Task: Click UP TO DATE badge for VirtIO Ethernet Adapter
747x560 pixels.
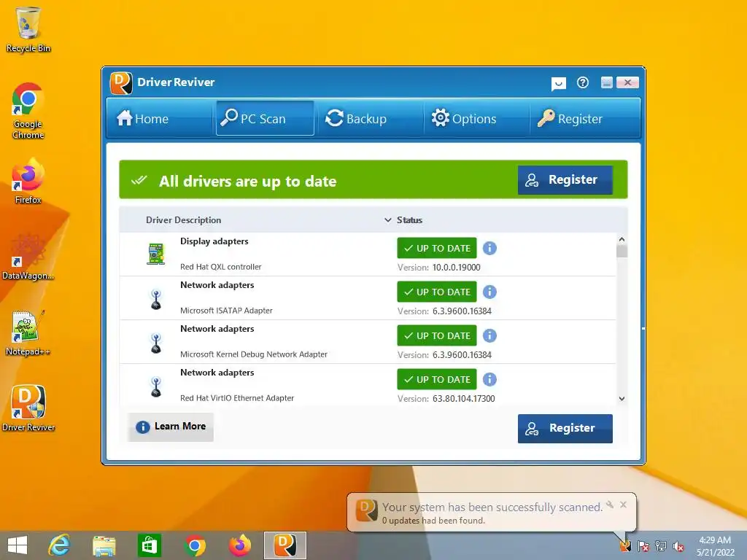Action: pyautogui.click(x=437, y=379)
